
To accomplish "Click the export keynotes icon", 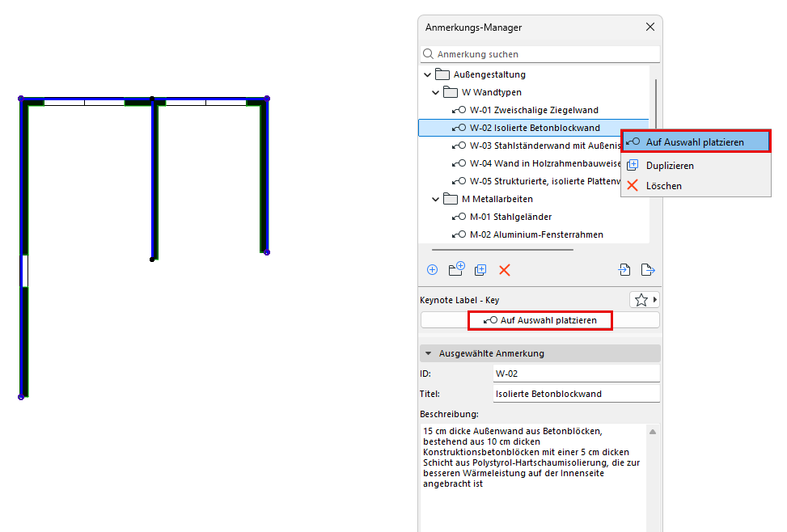I will point(648,269).
